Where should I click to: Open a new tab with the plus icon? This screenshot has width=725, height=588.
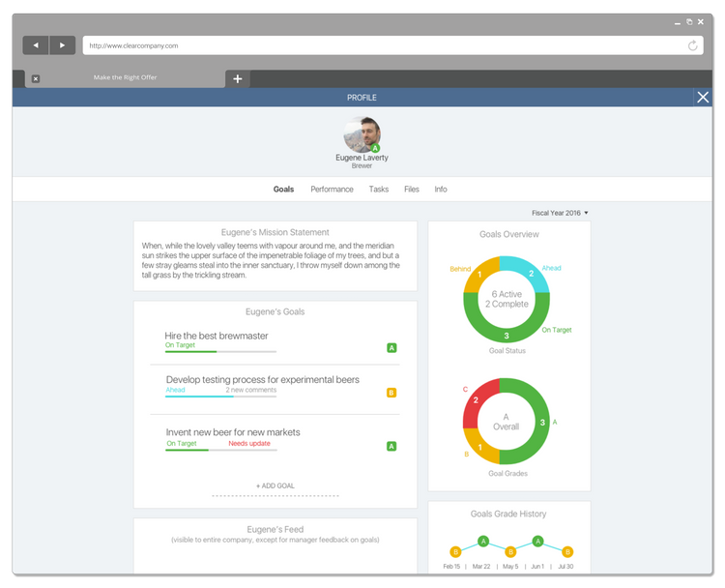pyautogui.click(x=238, y=78)
